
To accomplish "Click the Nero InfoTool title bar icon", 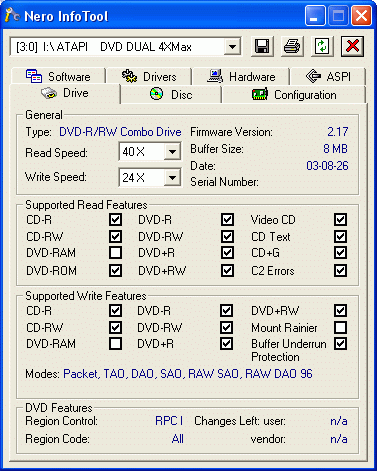I will (12, 15).
